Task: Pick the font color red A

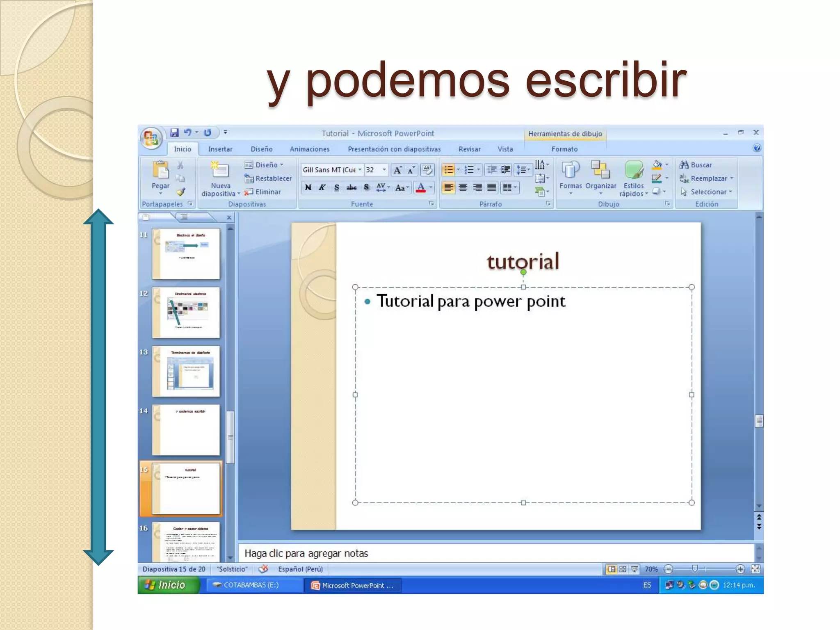Action: (420, 188)
